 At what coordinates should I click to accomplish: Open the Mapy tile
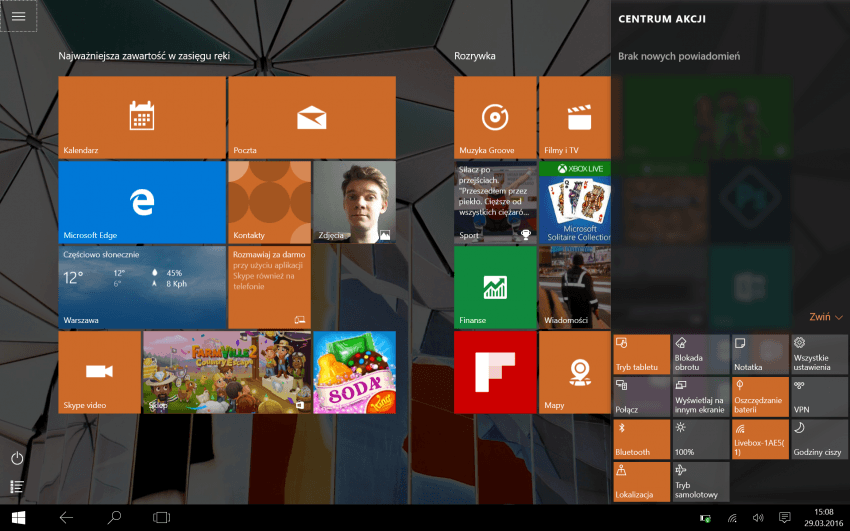575,372
